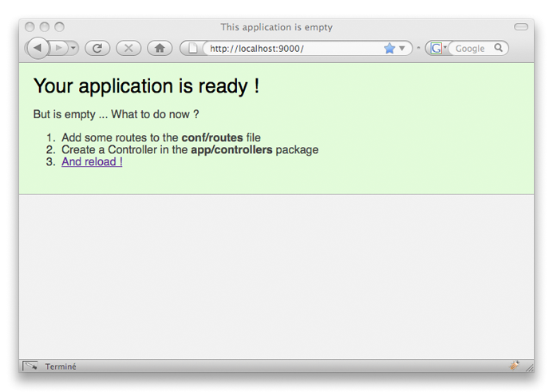The width and height of the screenshot is (553, 392).
Task: Open the Google search engine selector
Action: pos(437,48)
